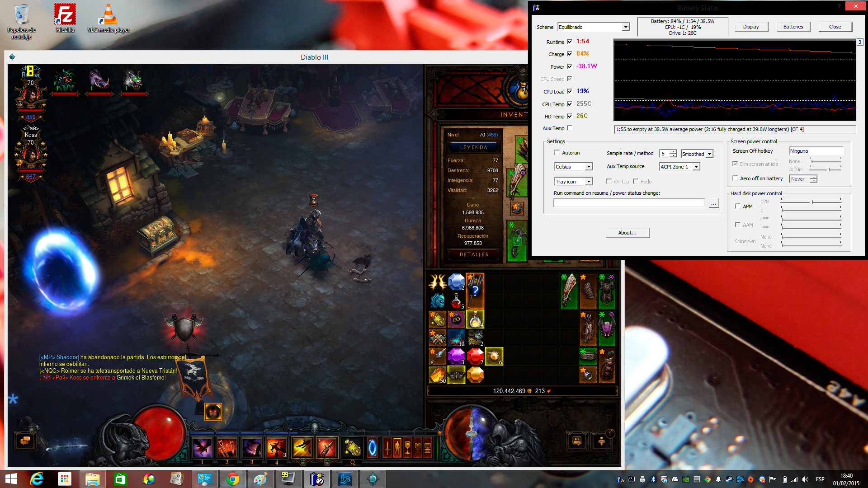
Task: Activate skill slot 1 on action bar
Action: click(x=202, y=448)
